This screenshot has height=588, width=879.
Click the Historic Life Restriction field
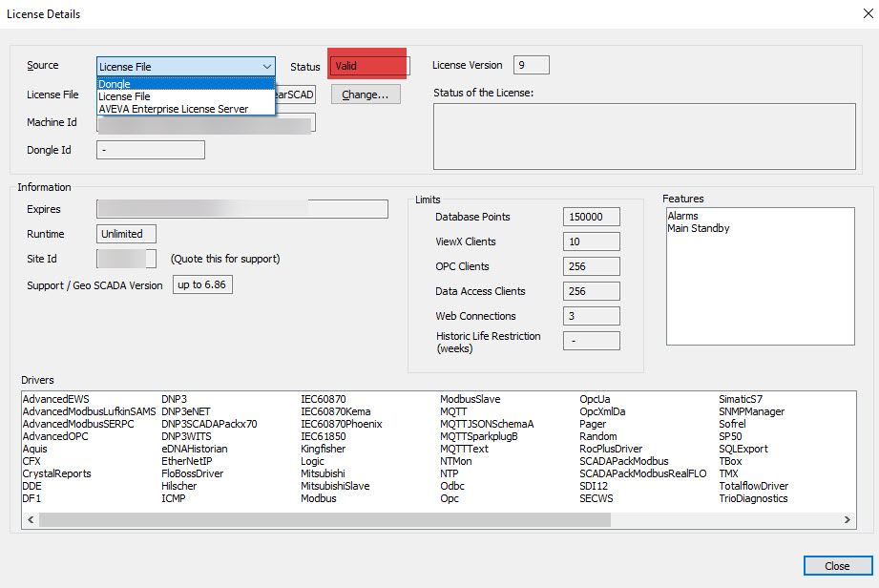(x=592, y=340)
